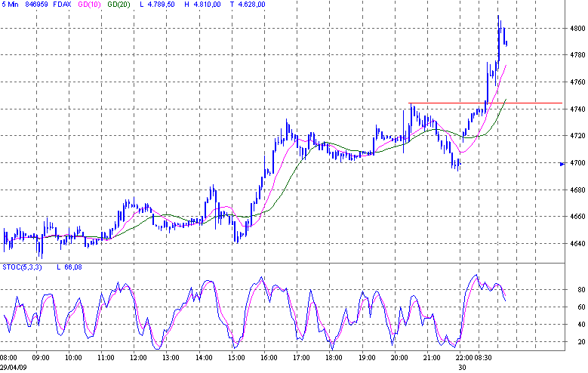Click the 4660 price axis label
Screen dimensions: 588x373
(577, 217)
